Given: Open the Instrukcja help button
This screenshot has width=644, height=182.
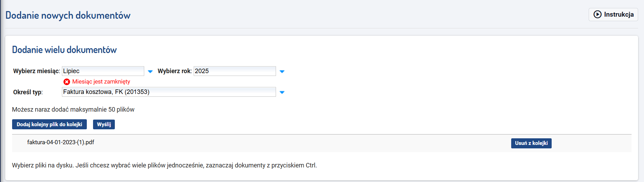Looking at the screenshot, I should click(x=613, y=15).
